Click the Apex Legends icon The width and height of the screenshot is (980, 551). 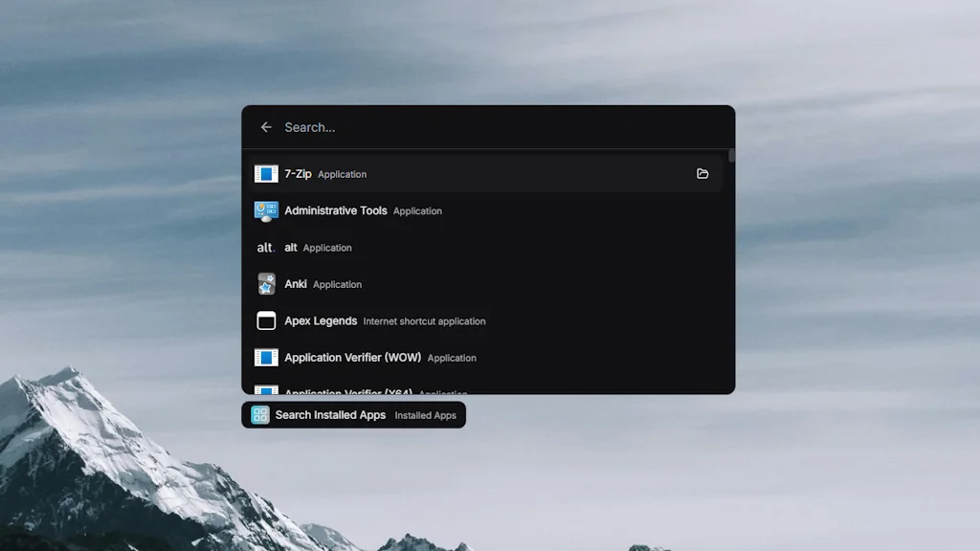click(x=265, y=320)
